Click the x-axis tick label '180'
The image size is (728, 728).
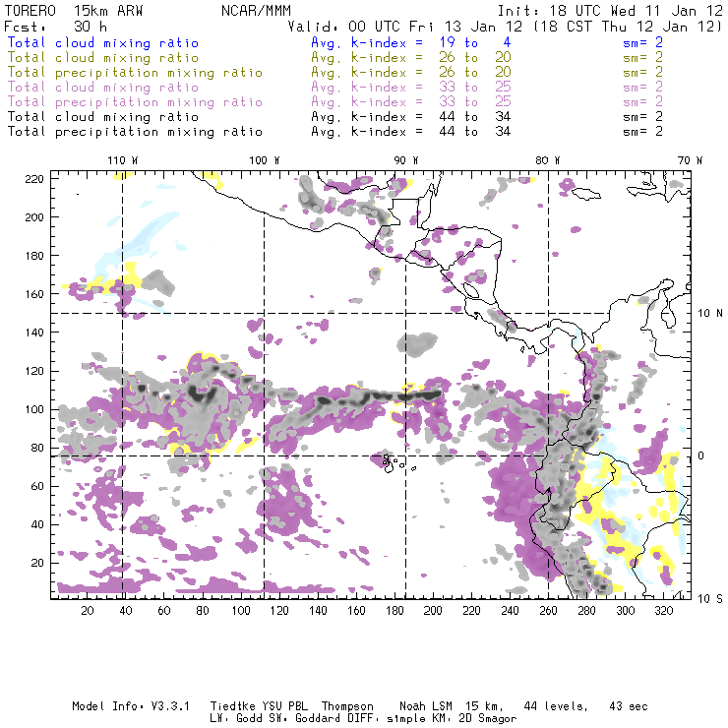click(x=394, y=611)
